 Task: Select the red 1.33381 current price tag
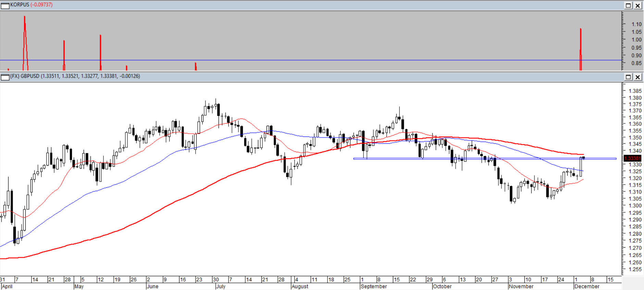click(632, 158)
